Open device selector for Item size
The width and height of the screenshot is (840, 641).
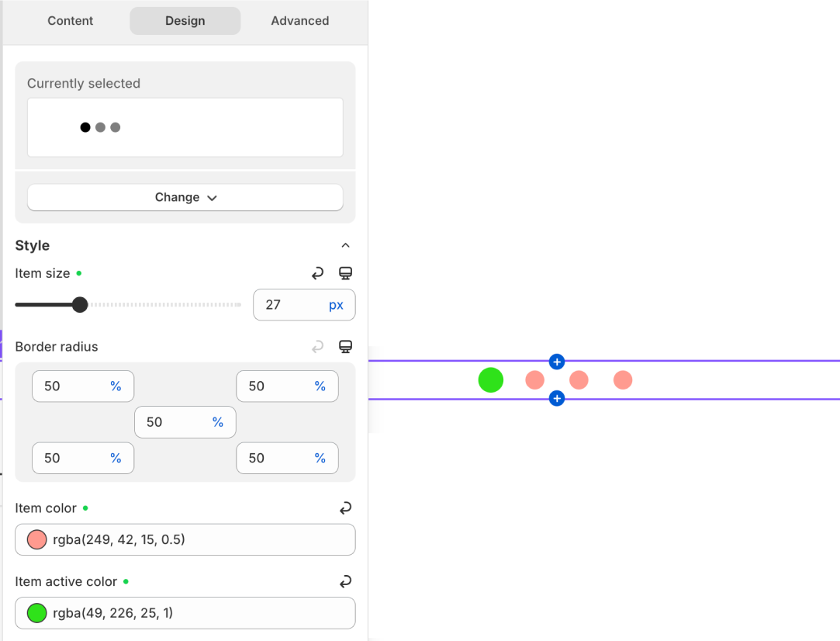346,273
